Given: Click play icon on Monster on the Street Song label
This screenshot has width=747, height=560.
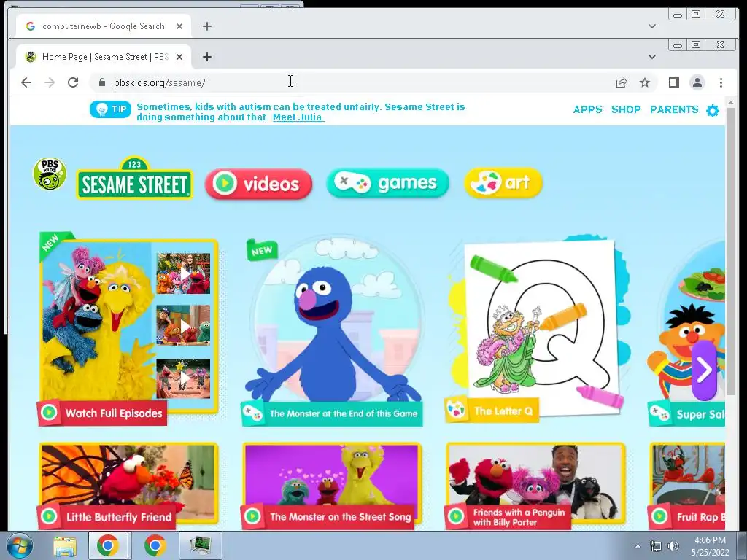Looking at the screenshot, I should click(x=252, y=516).
